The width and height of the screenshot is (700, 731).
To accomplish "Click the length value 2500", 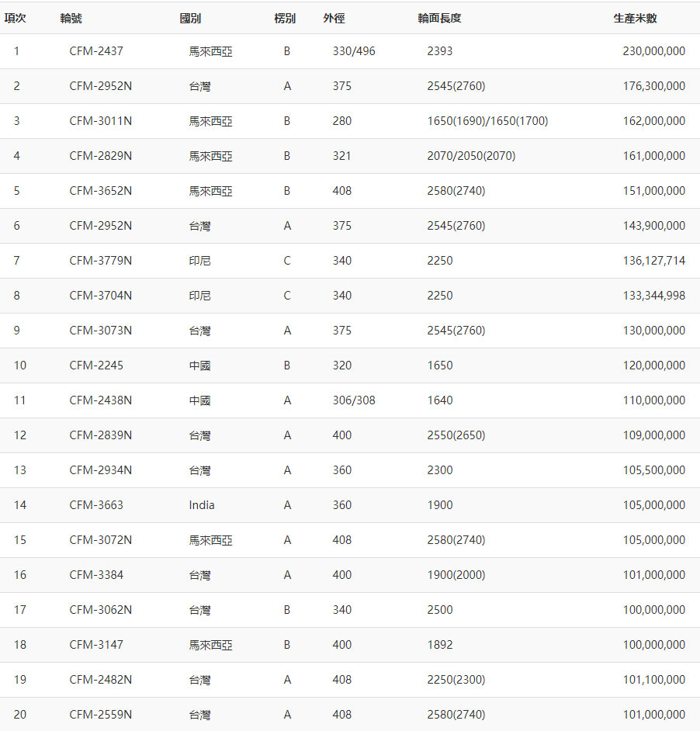I will point(440,609).
